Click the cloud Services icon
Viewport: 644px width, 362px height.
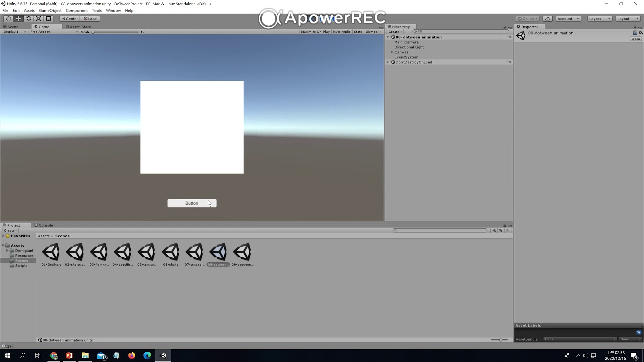(548, 19)
